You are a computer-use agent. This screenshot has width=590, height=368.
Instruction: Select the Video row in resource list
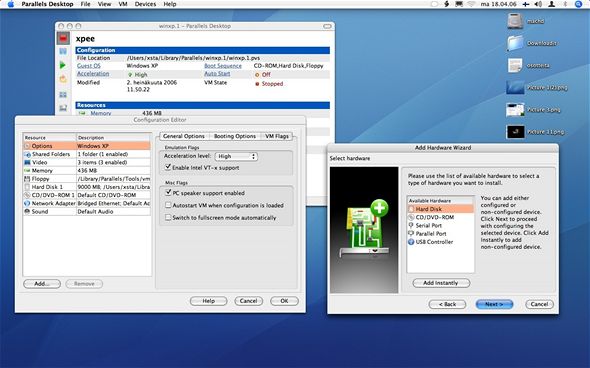[87, 163]
